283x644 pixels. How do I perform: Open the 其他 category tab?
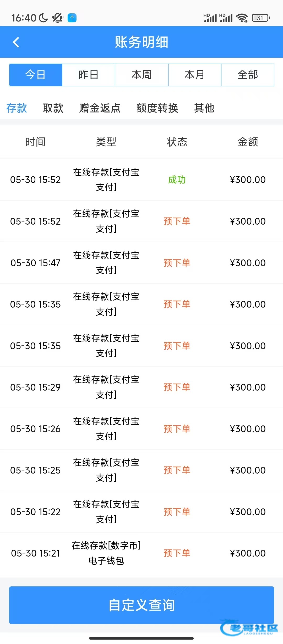[x=204, y=108]
